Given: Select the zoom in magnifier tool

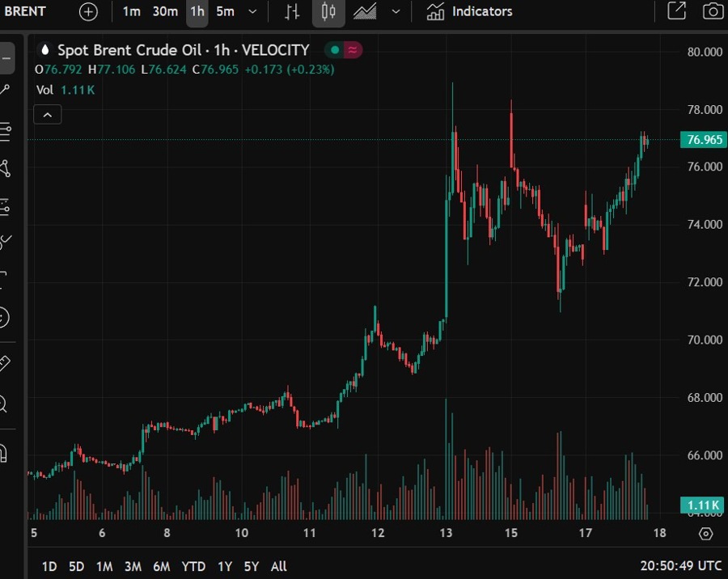Looking at the screenshot, I should (4, 404).
